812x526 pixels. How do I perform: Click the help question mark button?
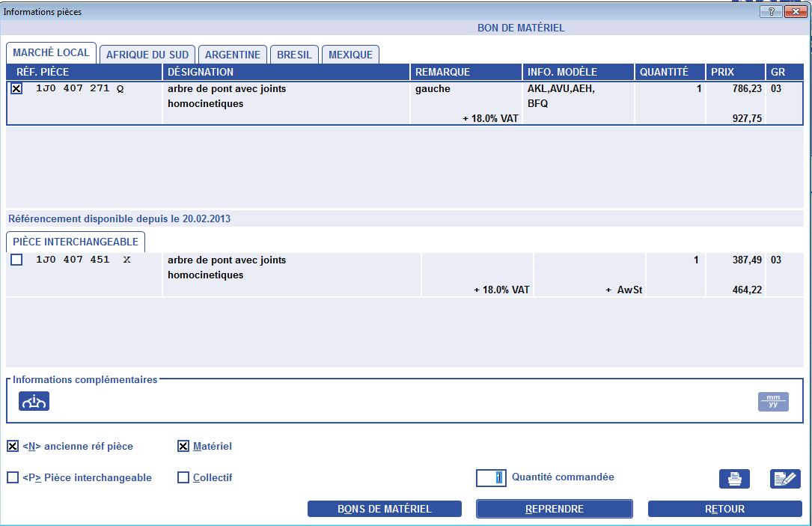coord(771,12)
